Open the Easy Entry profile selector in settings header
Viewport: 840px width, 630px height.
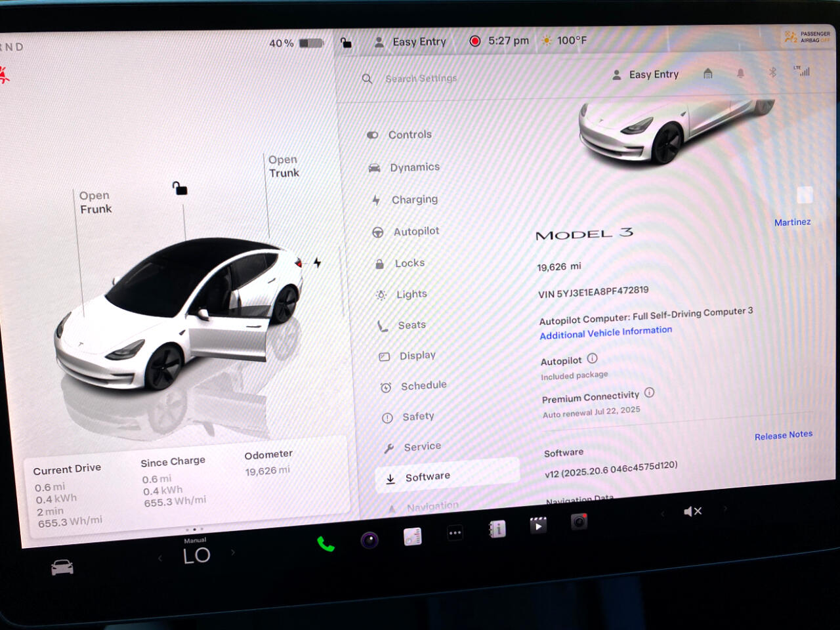tap(646, 74)
